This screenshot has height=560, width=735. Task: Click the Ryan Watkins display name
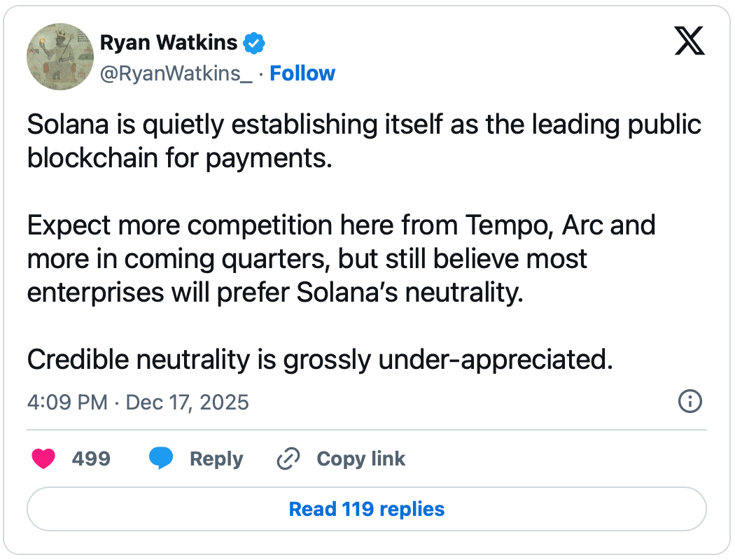pyautogui.click(x=169, y=43)
